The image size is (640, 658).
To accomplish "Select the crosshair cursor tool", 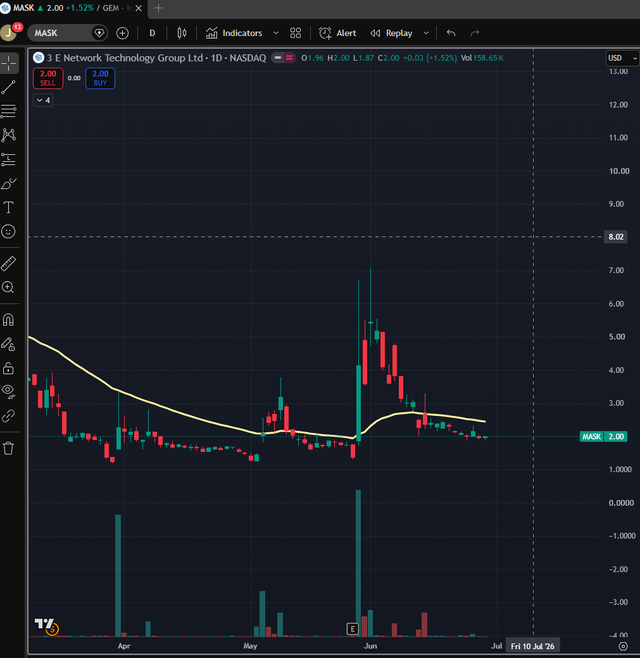I will [x=9, y=64].
